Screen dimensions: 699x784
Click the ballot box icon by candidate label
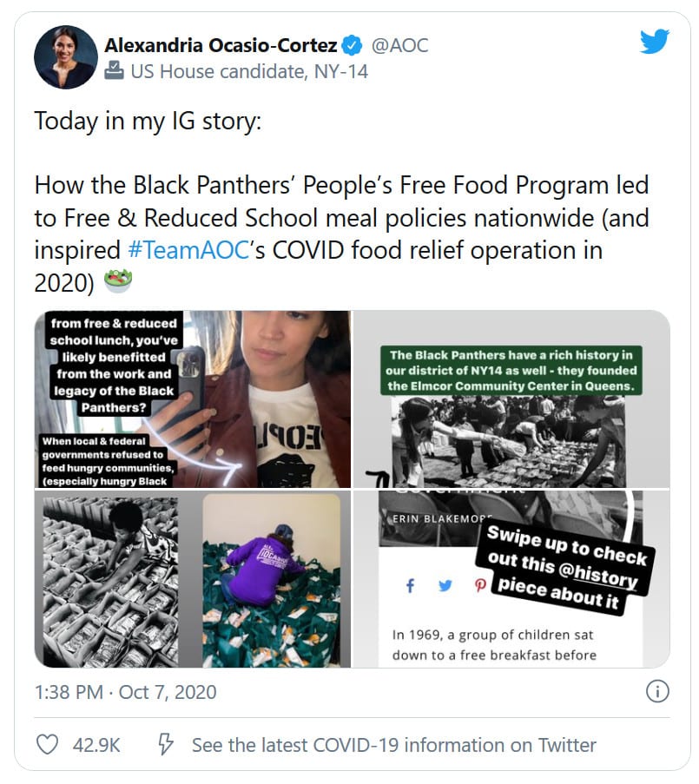click(x=114, y=71)
